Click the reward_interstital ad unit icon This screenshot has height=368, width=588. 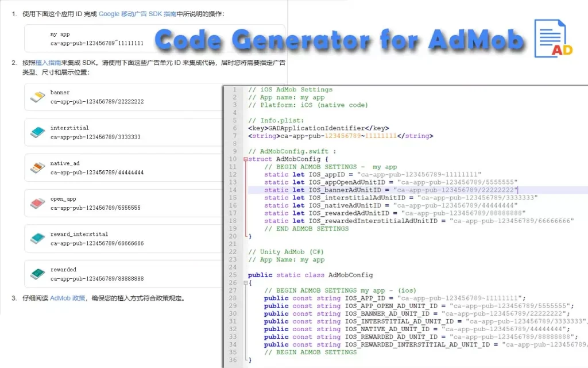pos(37,239)
